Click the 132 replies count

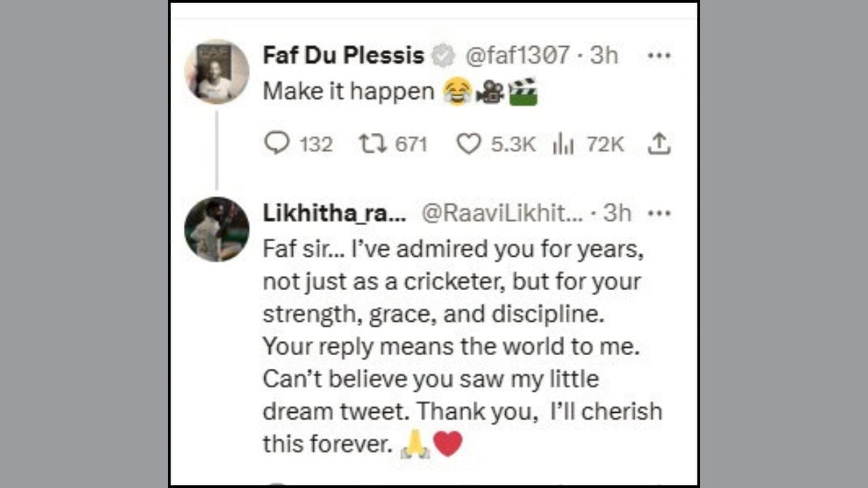[x=316, y=144]
